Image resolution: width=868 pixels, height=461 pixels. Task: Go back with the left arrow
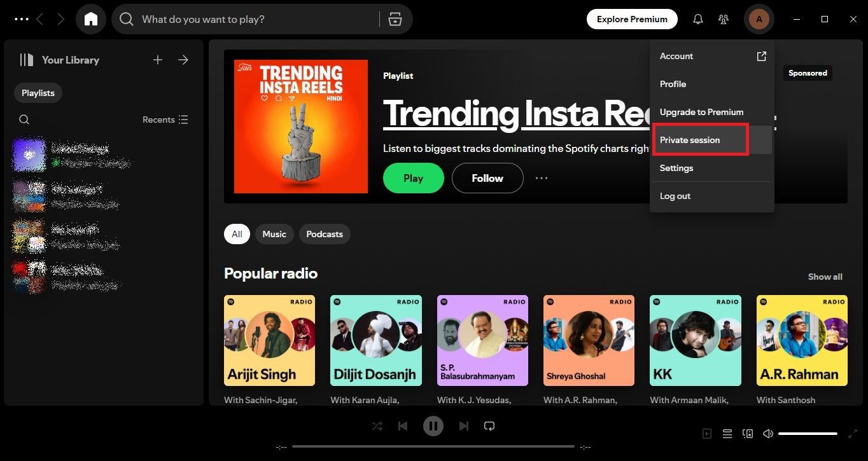pos(40,19)
